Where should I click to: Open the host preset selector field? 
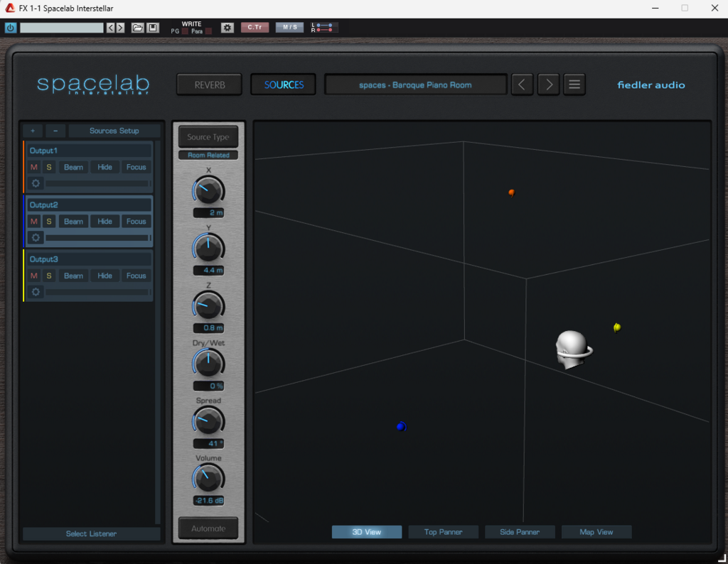[62, 28]
